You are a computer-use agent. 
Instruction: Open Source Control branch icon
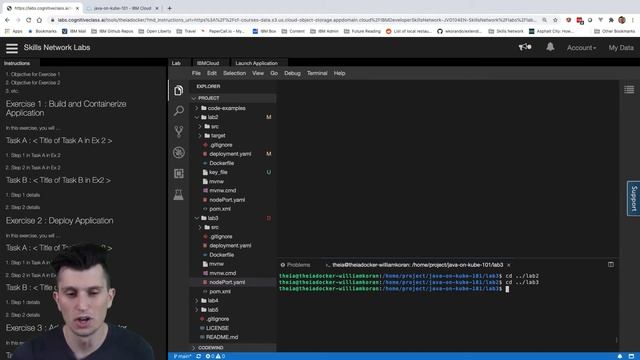pos(178,131)
